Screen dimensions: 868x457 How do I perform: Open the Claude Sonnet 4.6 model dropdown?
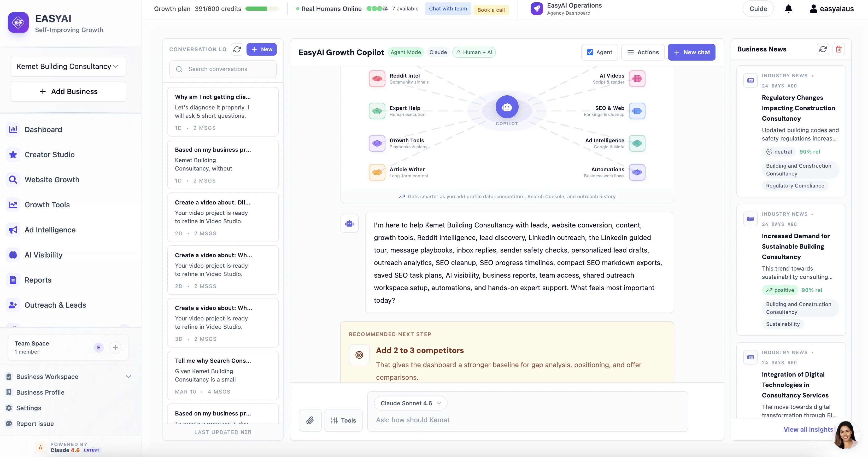410,403
